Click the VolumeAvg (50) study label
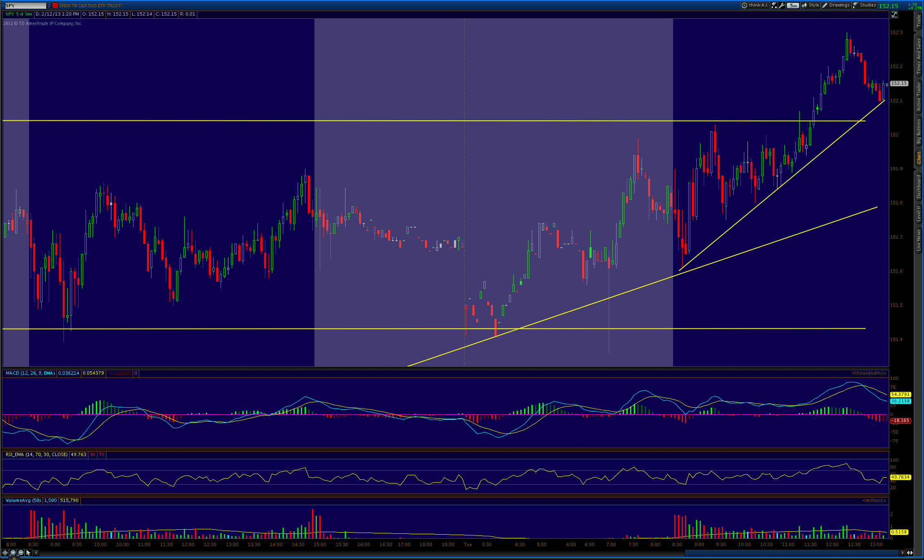924x560 pixels. 23,500
